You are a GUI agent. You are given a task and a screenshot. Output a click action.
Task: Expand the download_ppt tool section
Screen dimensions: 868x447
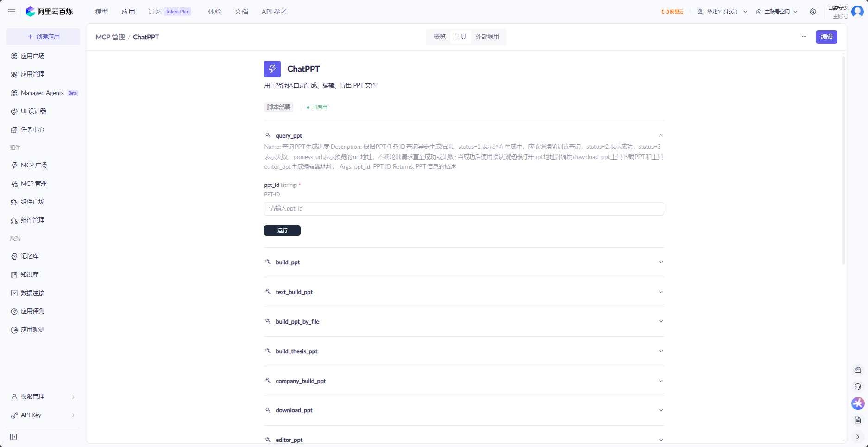[x=464, y=410]
